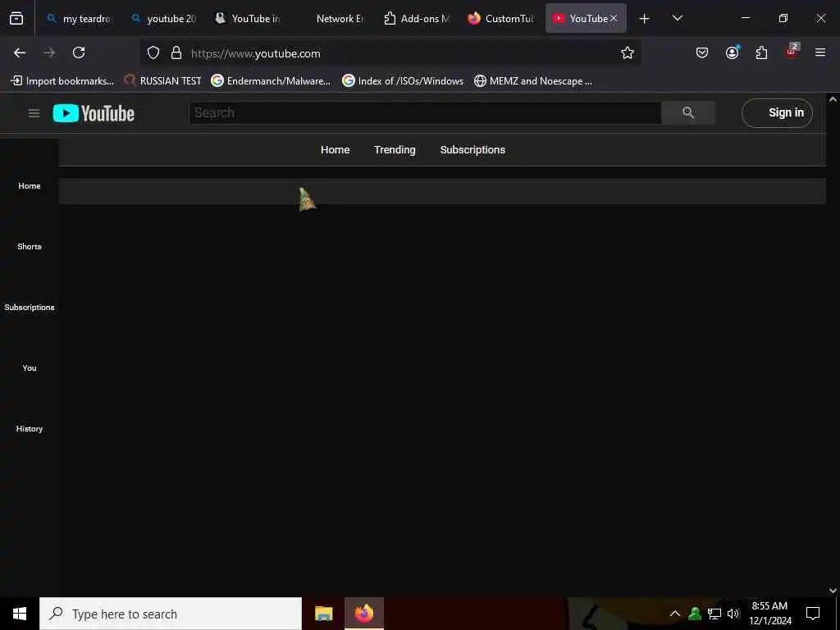840x630 pixels.
Task: Open 'Index of /ISOs/Windows' bookmark
Action: click(403, 81)
